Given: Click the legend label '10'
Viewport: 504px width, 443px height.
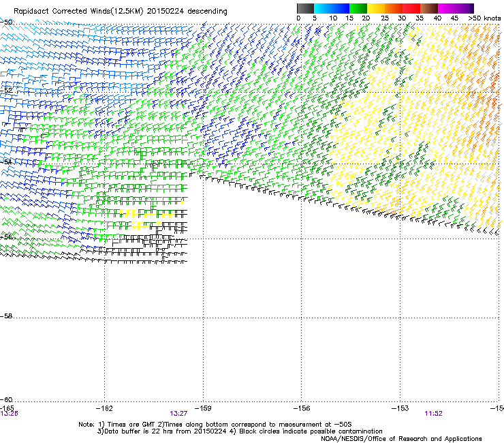Looking at the screenshot, I should point(333,18).
